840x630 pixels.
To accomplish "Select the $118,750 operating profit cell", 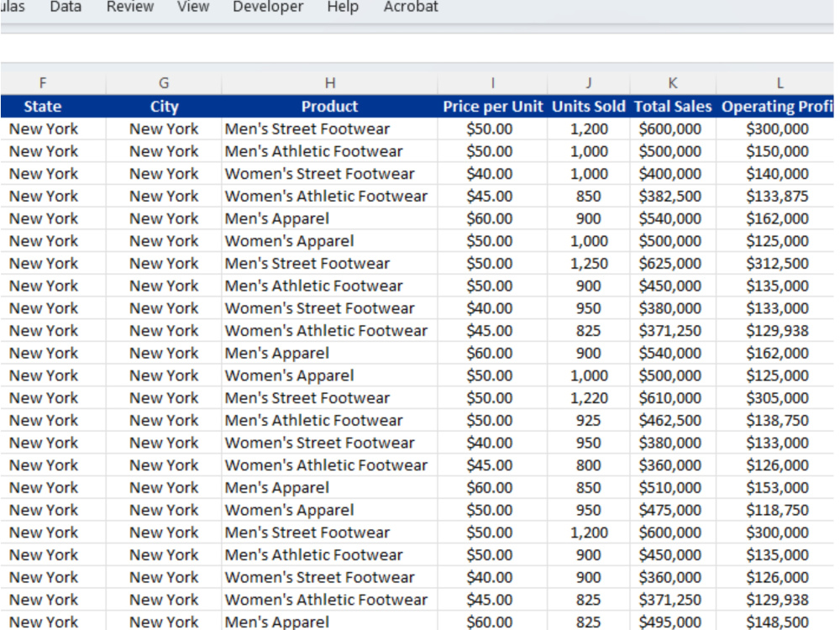I will click(x=775, y=510).
